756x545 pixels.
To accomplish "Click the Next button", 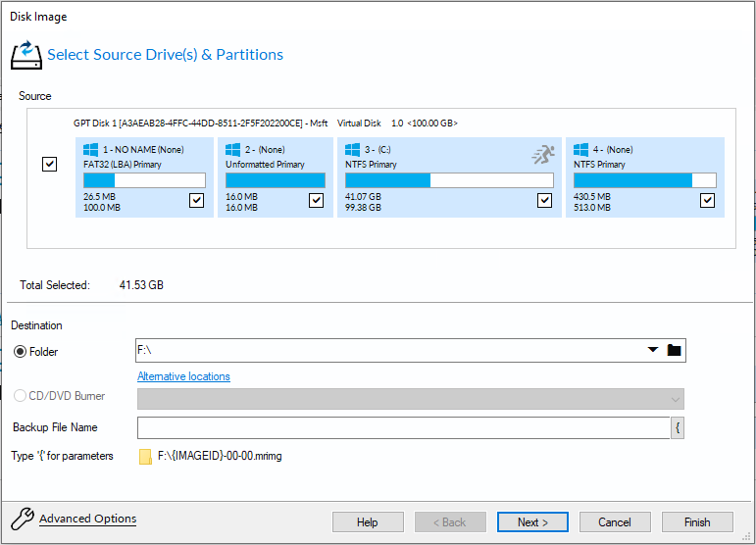I will (x=532, y=522).
